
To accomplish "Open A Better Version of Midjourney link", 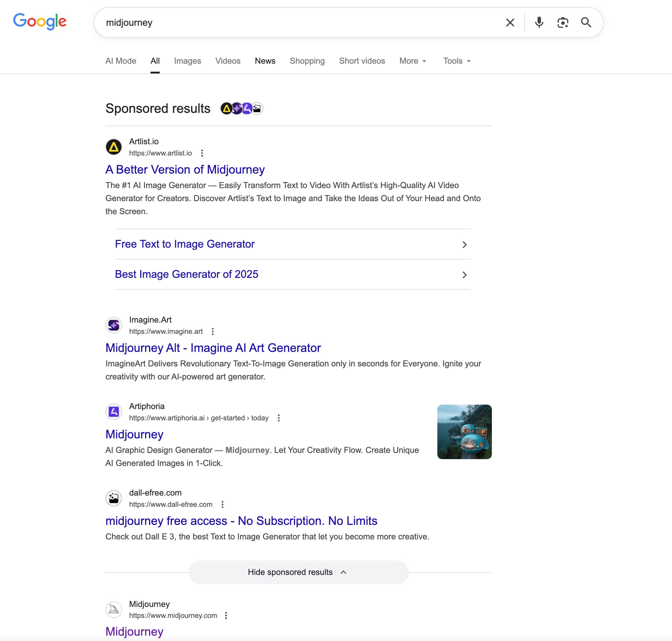I will (x=185, y=169).
